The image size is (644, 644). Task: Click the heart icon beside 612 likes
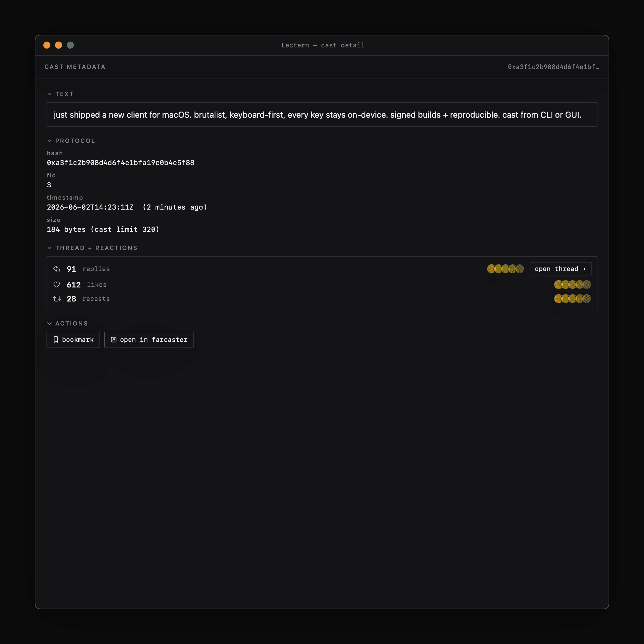point(57,284)
